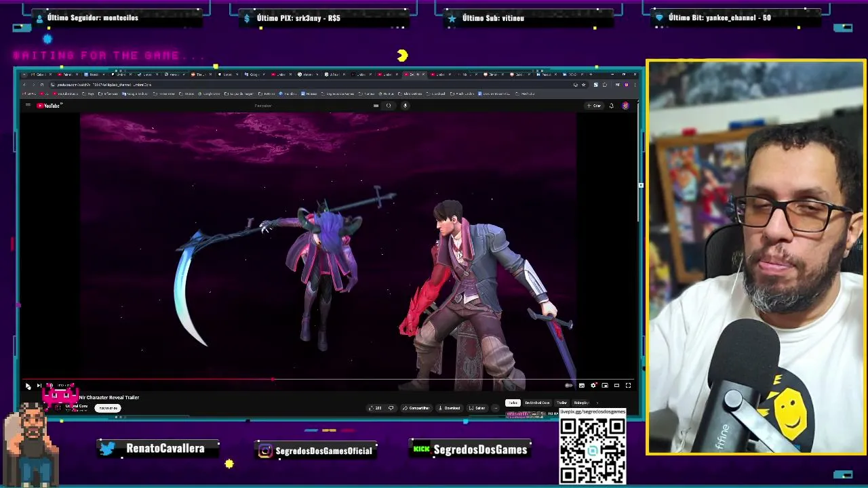Toggle subtitles with the captions button
This screenshot has height=488, width=868.
point(581,385)
